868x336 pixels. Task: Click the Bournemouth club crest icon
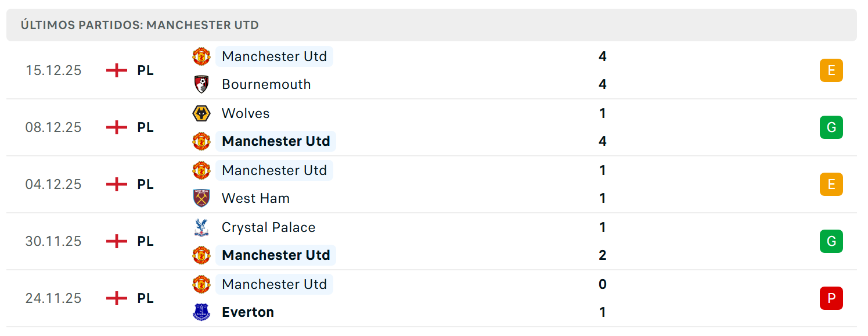[x=201, y=84]
